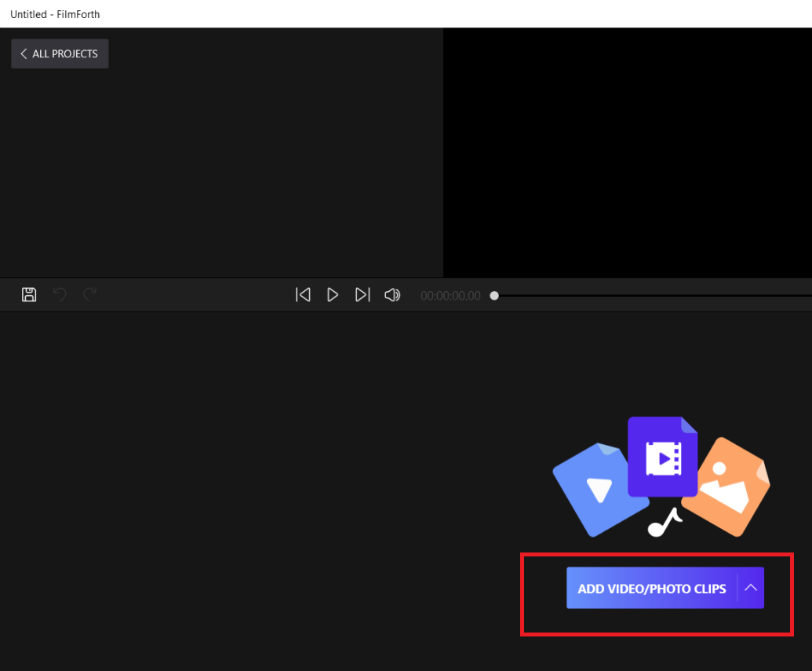Open the back arrow on ALL PROJECTS
This screenshot has height=671, width=812.
pos(24,53)
